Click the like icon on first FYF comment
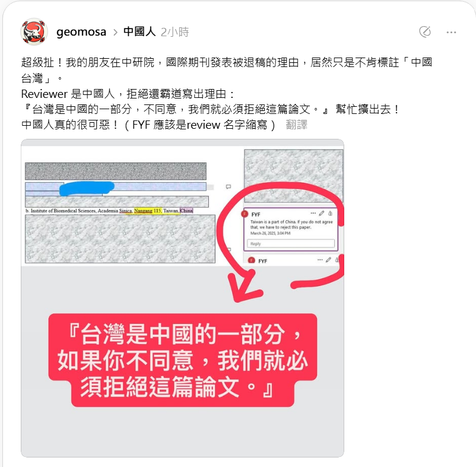476x467 pixels. click(330, 213)
